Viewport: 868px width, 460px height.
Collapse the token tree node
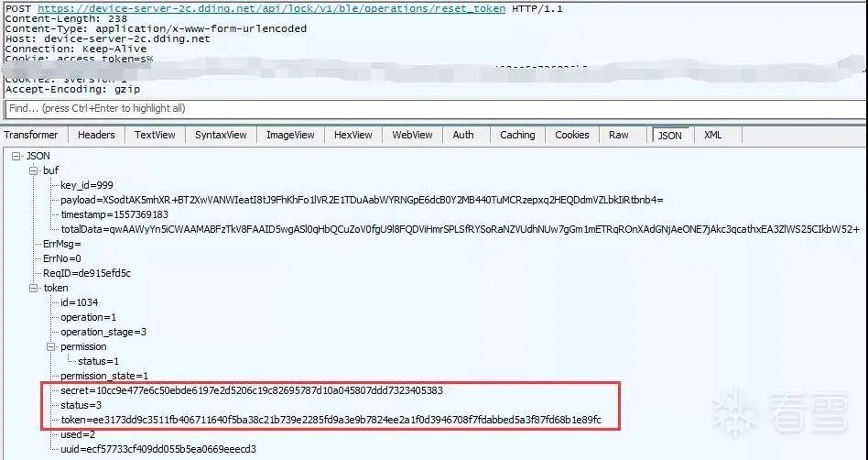(x=34, y=289)
